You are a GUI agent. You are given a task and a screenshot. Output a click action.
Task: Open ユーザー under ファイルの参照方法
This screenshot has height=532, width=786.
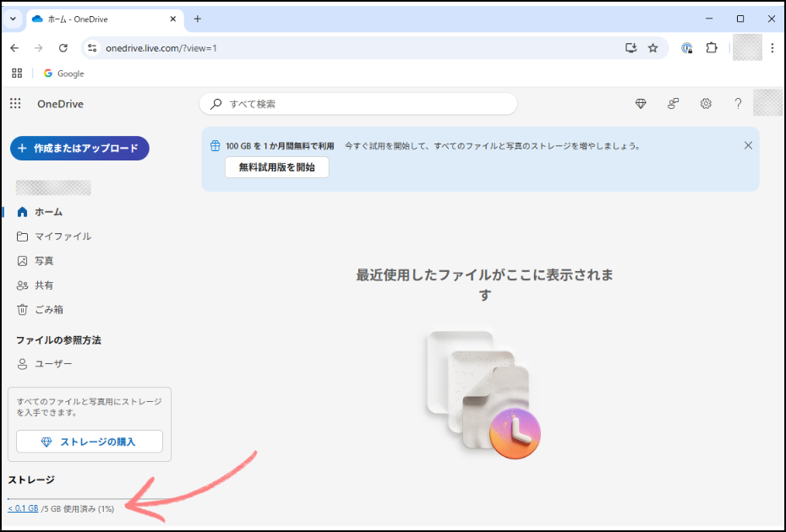point(45,364)
